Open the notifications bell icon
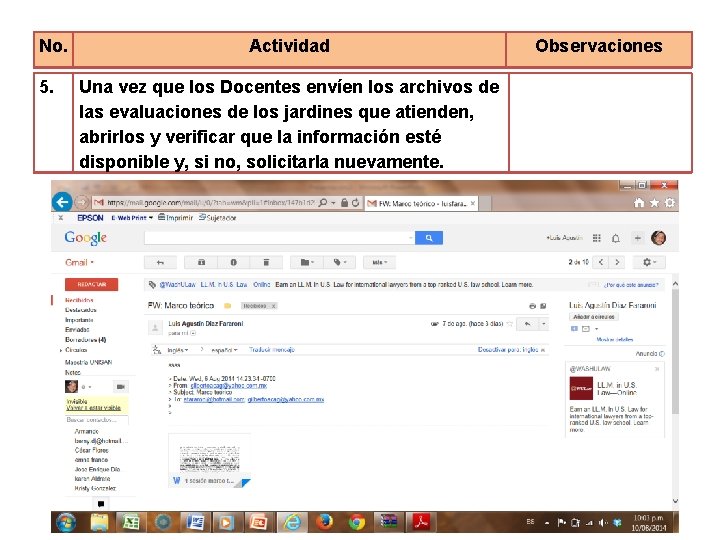Screen dimensions: 720x540 tap(616, 238)
